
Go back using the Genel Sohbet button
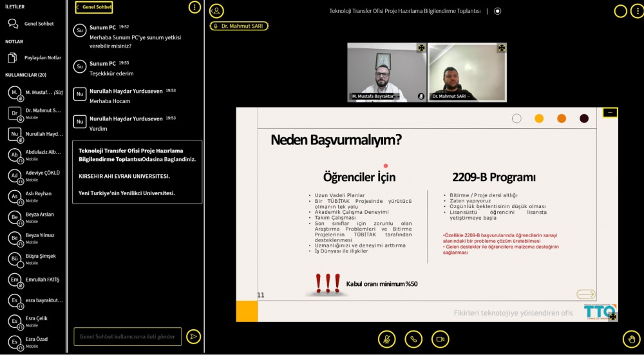[94, 7]
